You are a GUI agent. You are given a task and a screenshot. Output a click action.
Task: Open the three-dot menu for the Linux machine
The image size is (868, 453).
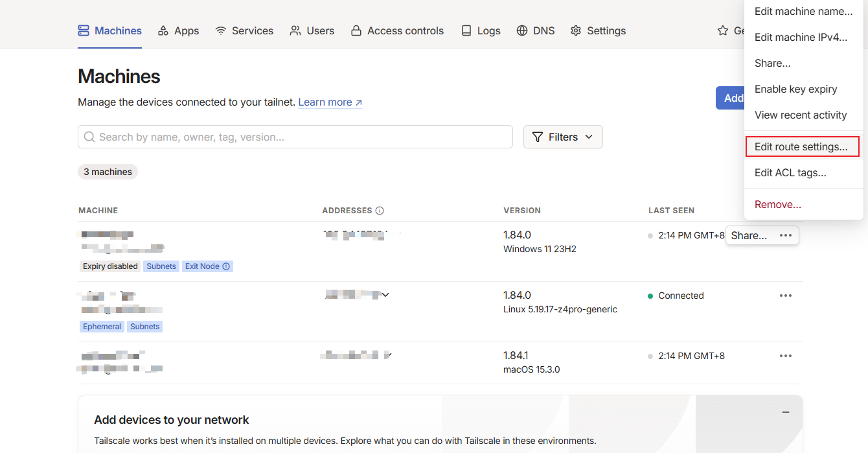click(786, 296)
